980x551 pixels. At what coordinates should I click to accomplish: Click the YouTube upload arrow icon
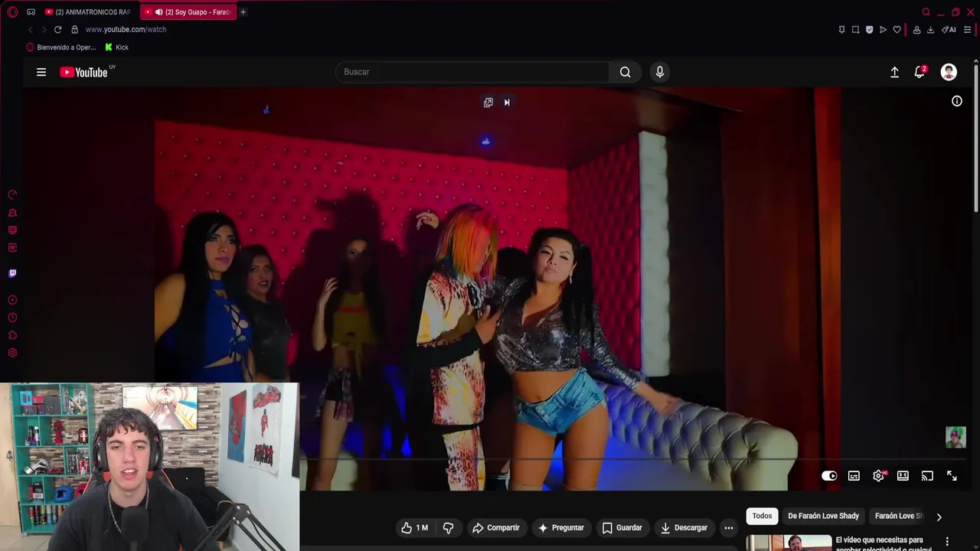pyautogui.click(x=894, y=72)
